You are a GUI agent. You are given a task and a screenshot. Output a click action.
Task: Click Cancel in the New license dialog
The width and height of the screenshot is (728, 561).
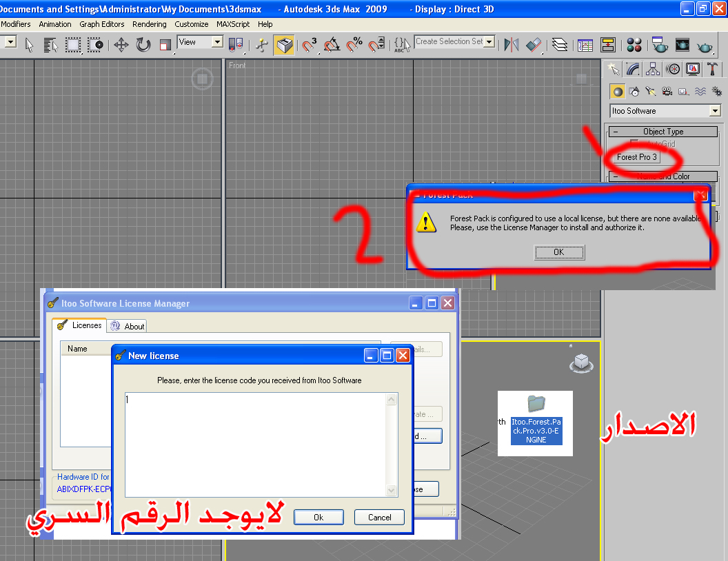tap(379, 517)
